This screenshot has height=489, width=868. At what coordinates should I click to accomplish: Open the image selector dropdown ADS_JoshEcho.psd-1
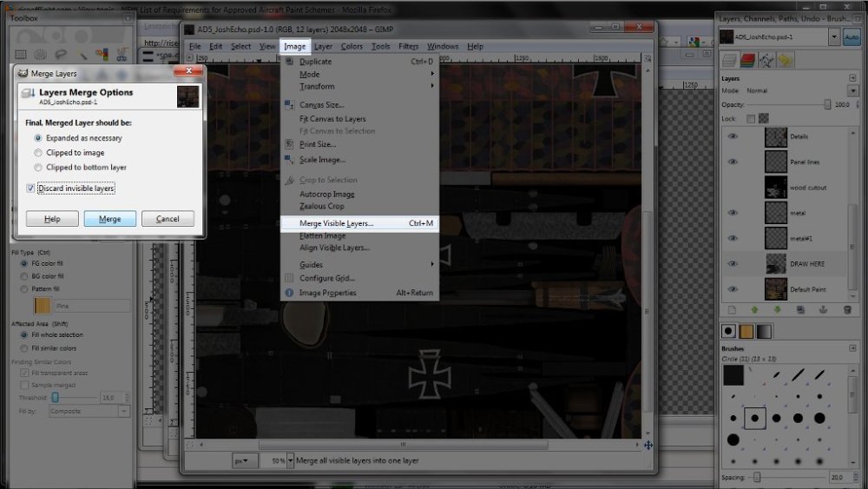[x=834, y=37]
